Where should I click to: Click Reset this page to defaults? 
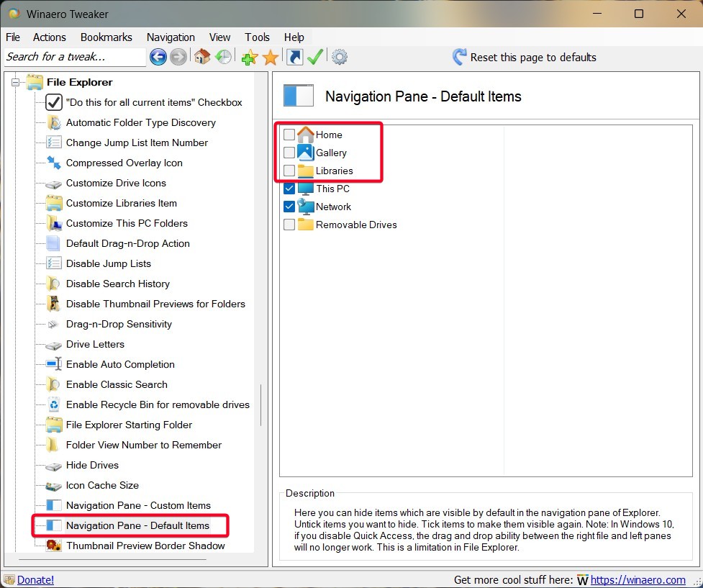click(x=533, y=58)
